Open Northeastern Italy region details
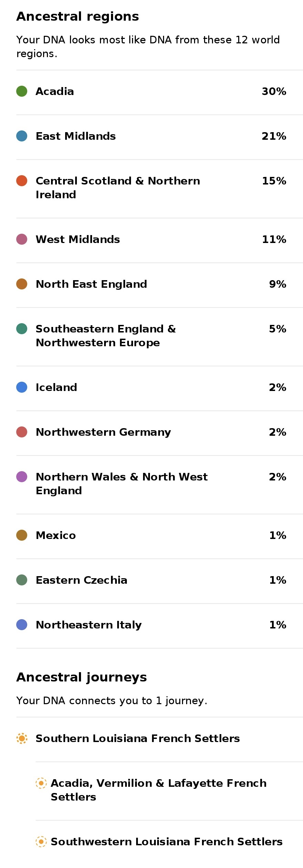The image size is (303, 868). coord(160,626)
